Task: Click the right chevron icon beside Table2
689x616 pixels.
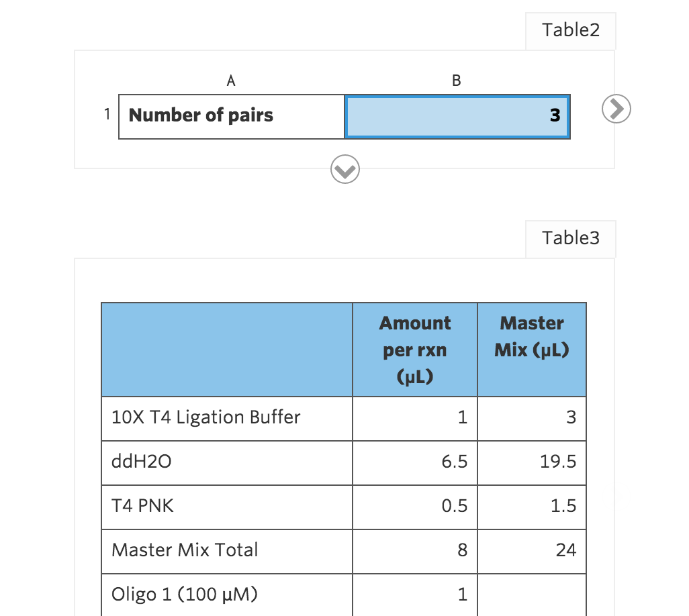Action: click(x=616, y=109)
